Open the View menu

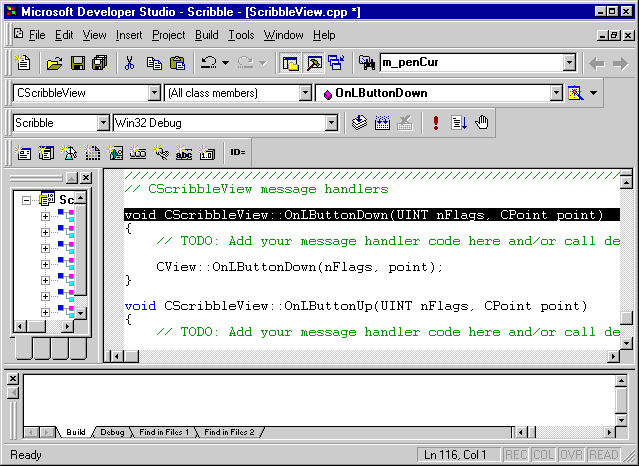click(95, 35)
